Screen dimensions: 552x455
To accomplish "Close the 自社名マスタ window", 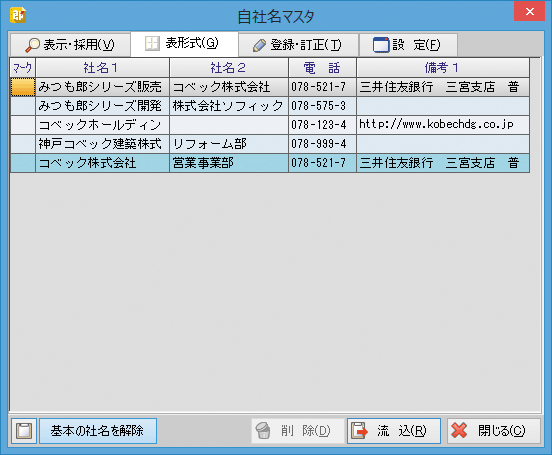I will (529, 11).
